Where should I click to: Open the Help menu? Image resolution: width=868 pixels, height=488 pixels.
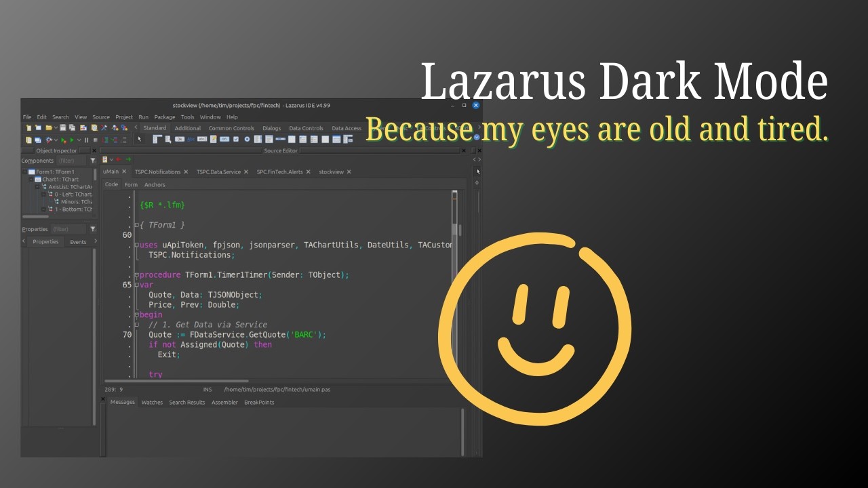click(x=232, y=117)
